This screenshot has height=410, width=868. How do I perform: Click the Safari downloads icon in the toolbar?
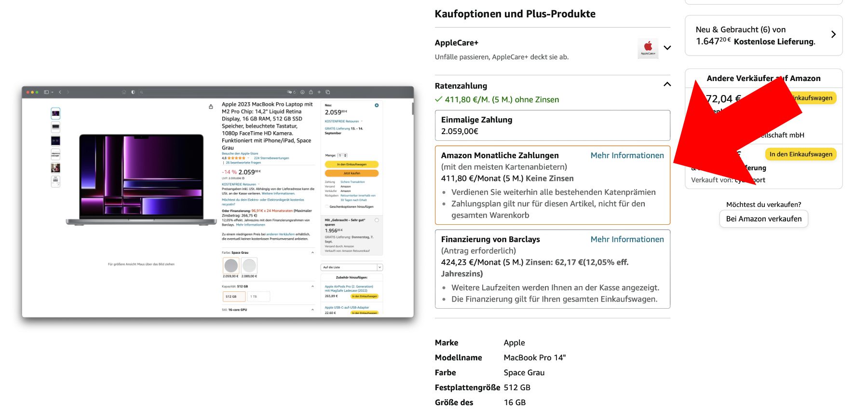pos(302,92)
